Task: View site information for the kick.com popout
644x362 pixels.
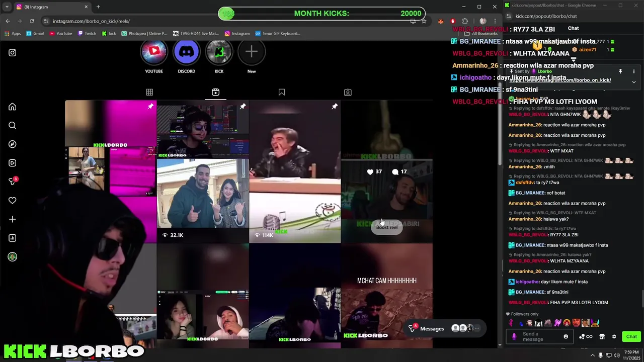Action: click(x=509, y=16)
